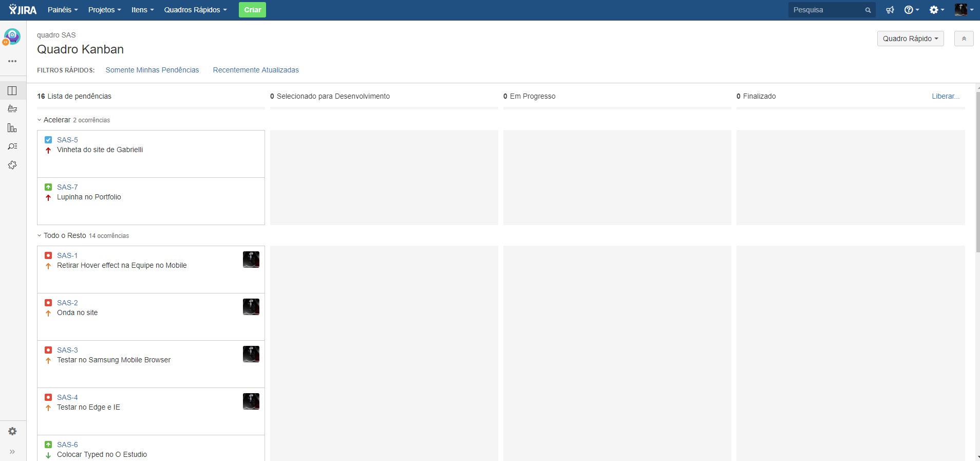Screen dimensions: 980x461
Task: Open the Projetos menu
Action: pyautogui.click(x=105, y=10)
